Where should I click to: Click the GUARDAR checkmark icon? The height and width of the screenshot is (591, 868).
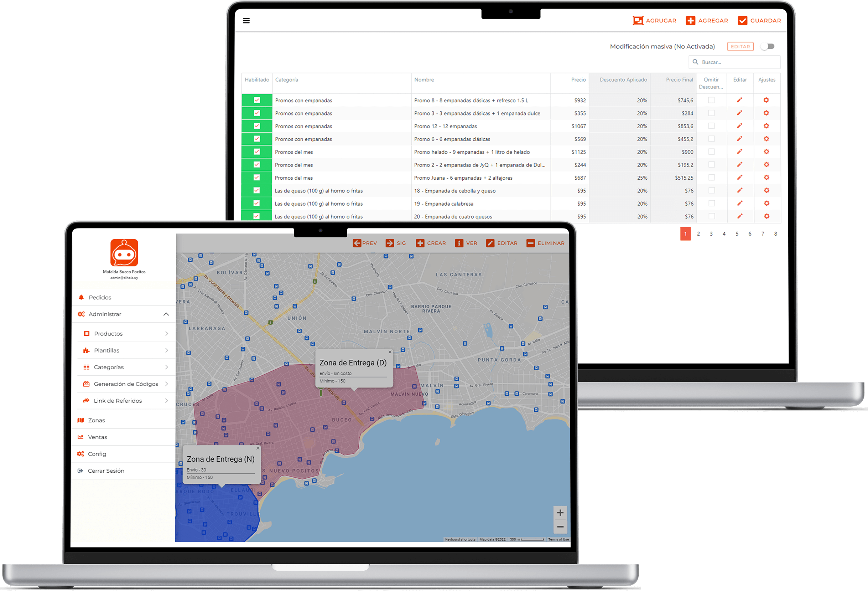743,21
